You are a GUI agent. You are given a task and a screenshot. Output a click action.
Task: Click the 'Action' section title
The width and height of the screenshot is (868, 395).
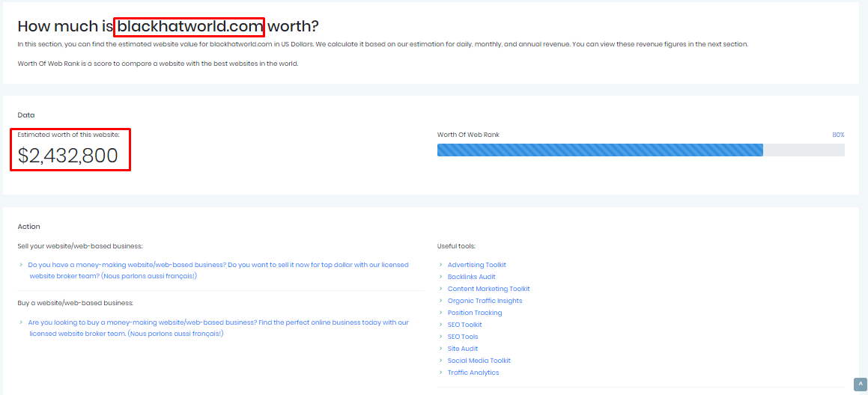[28, 226]
